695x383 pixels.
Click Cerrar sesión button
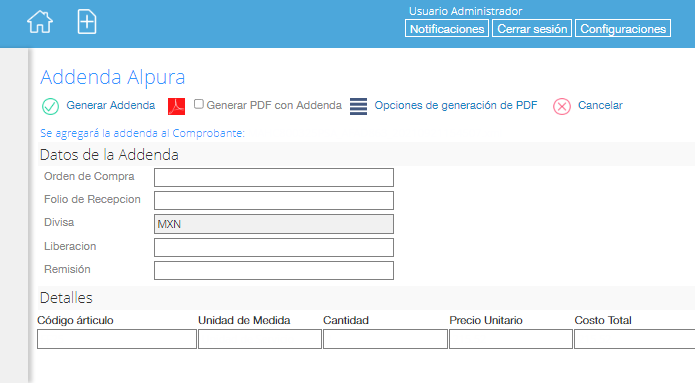(x=532, y=28)
